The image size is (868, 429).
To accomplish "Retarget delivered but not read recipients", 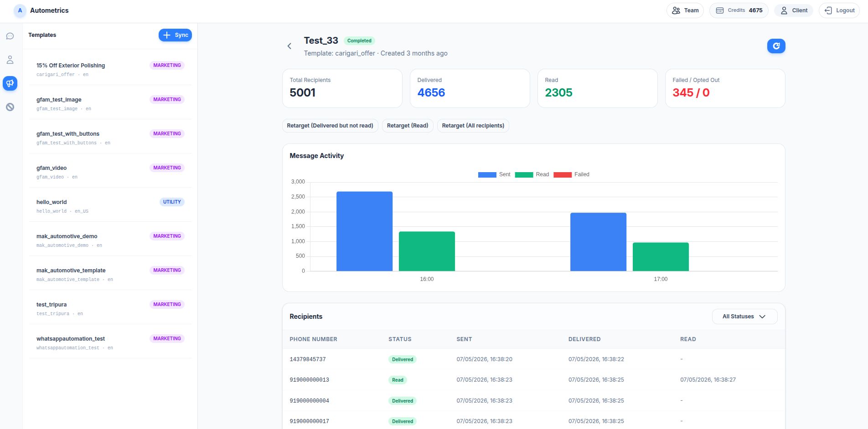I will point(330,126).
